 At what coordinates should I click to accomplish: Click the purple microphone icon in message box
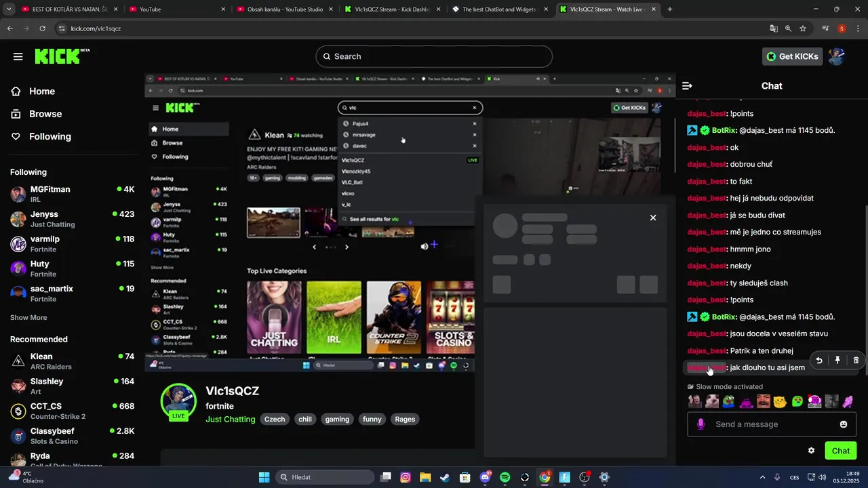pos(701,424)
